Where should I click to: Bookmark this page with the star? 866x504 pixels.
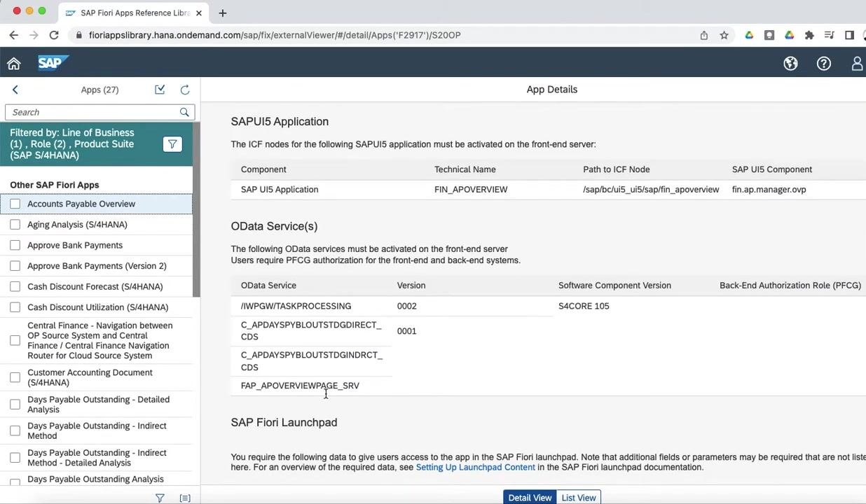724,35
